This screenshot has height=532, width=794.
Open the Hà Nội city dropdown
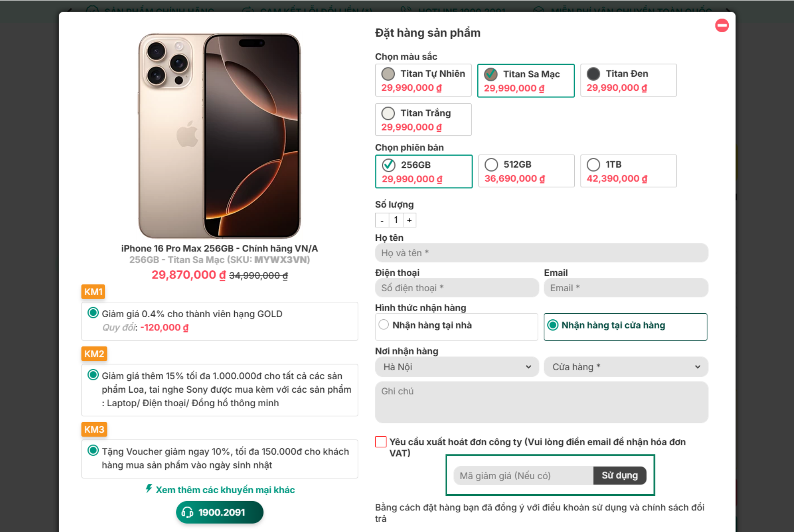457,367
